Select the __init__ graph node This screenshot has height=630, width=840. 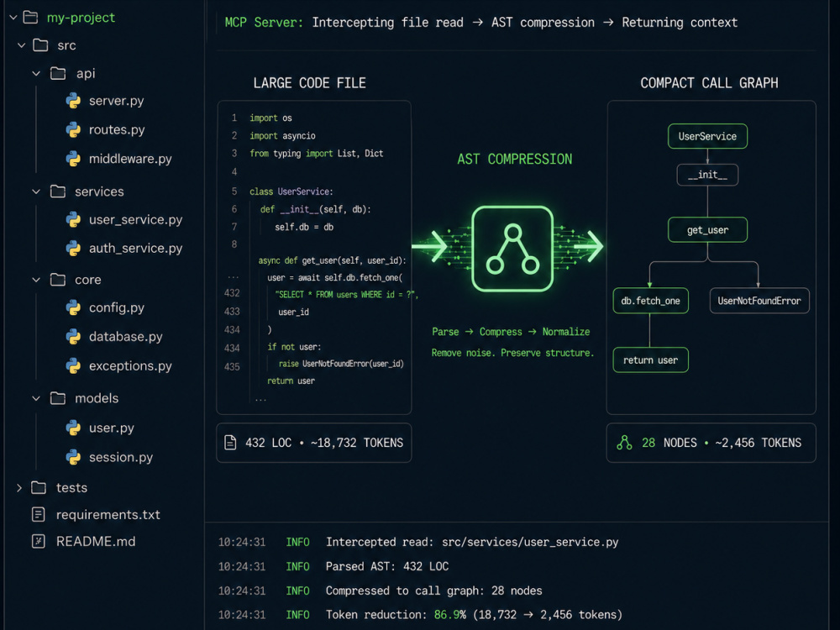point(707,175)
